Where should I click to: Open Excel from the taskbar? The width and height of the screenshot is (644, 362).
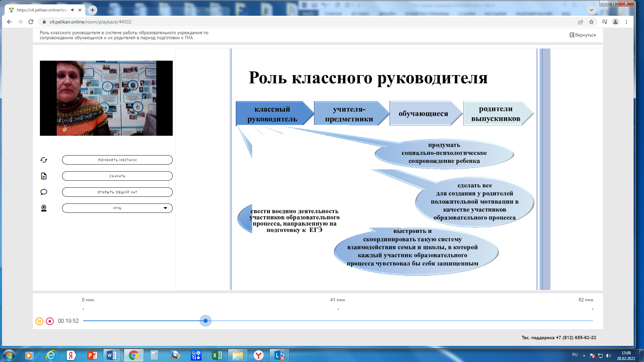tap(217, 355)
